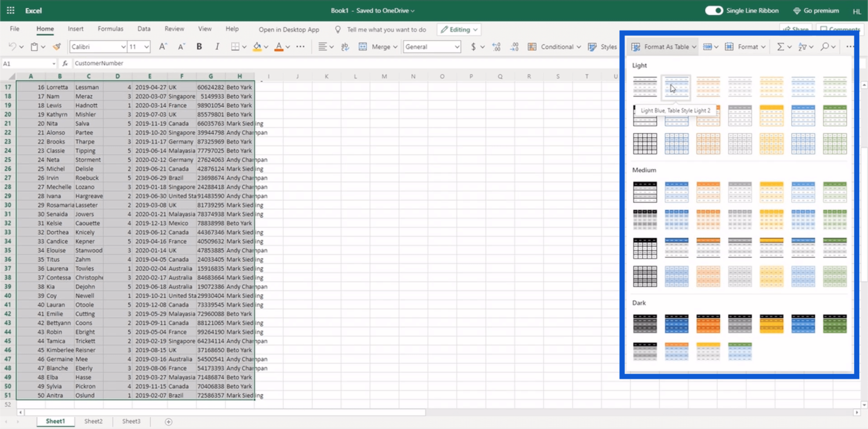The image size is (868, 429).
Task: Increase font size with the larger A icon
Action: point(163,47)
